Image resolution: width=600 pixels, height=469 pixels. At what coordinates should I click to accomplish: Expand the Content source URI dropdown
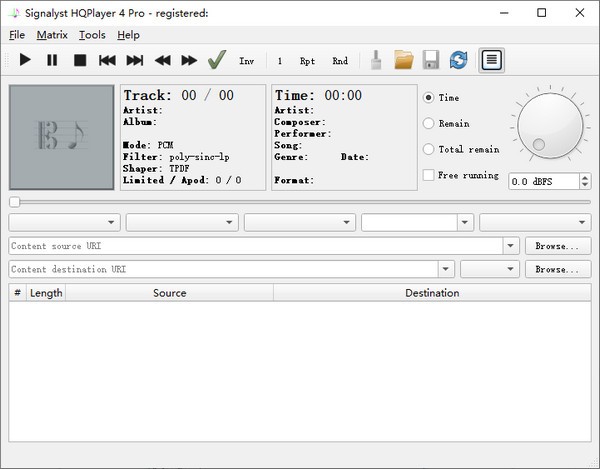point(511,246)
